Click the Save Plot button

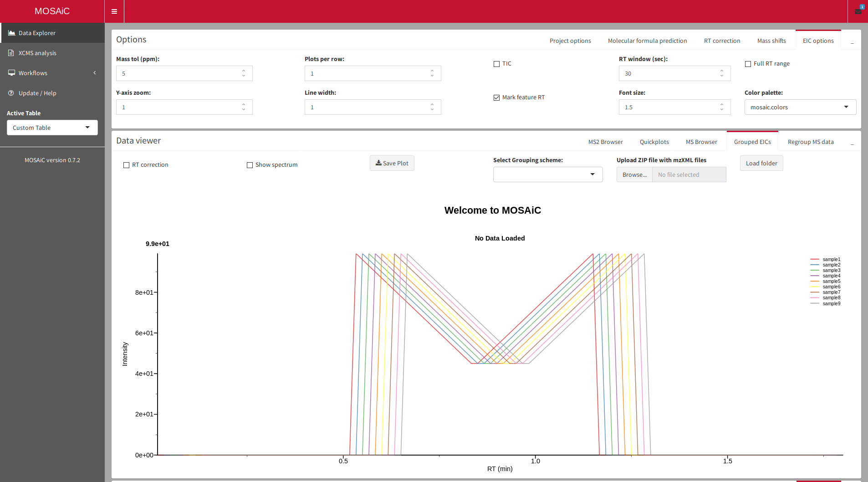(x=392, y=163)
